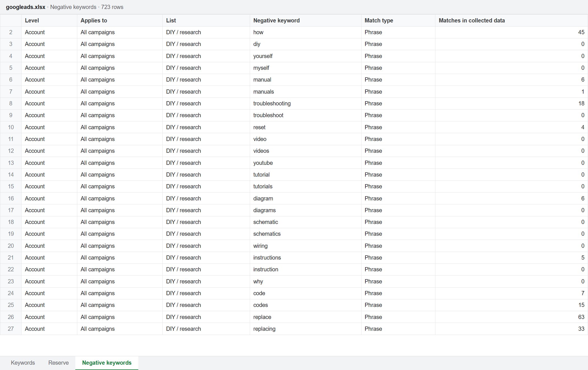Select row number 14 header

point(11,175)
